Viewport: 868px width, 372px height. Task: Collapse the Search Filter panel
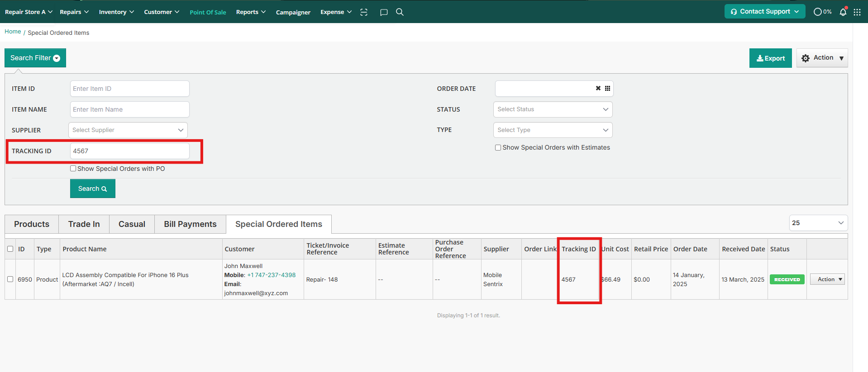coord(35,58)
